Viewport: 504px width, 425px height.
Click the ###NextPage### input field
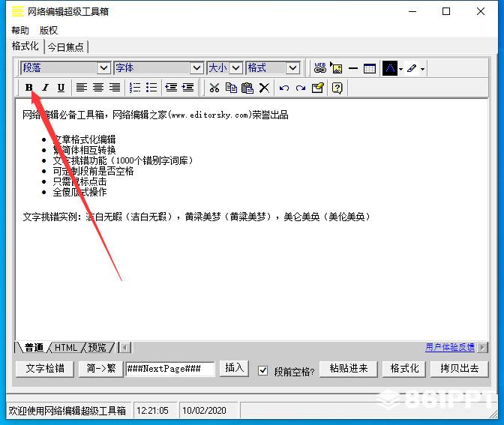click(169, 369)
